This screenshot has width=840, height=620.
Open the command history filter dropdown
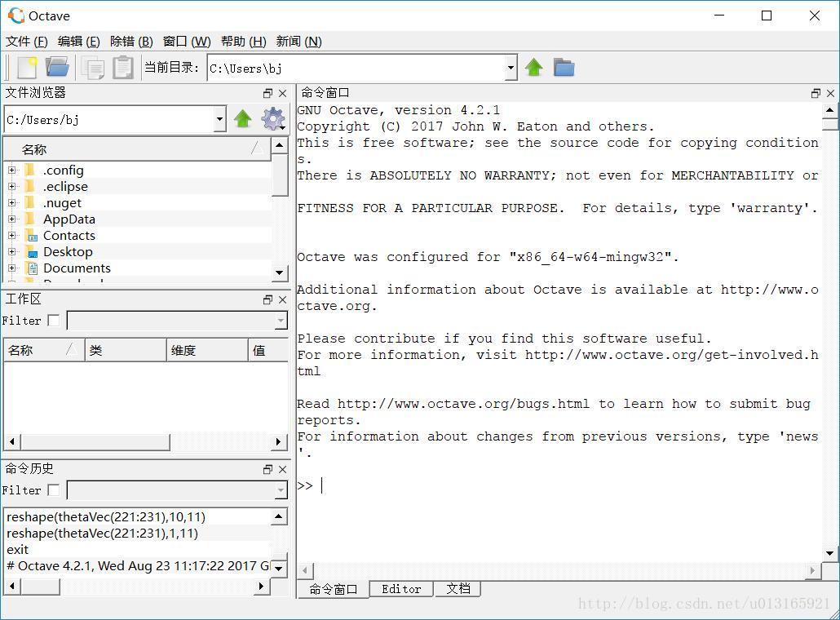tap(281, 489)
